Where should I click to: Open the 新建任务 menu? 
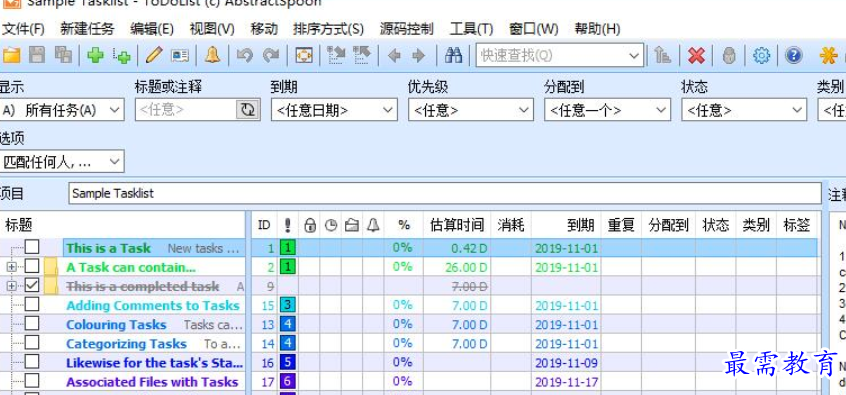coord(87,29)
